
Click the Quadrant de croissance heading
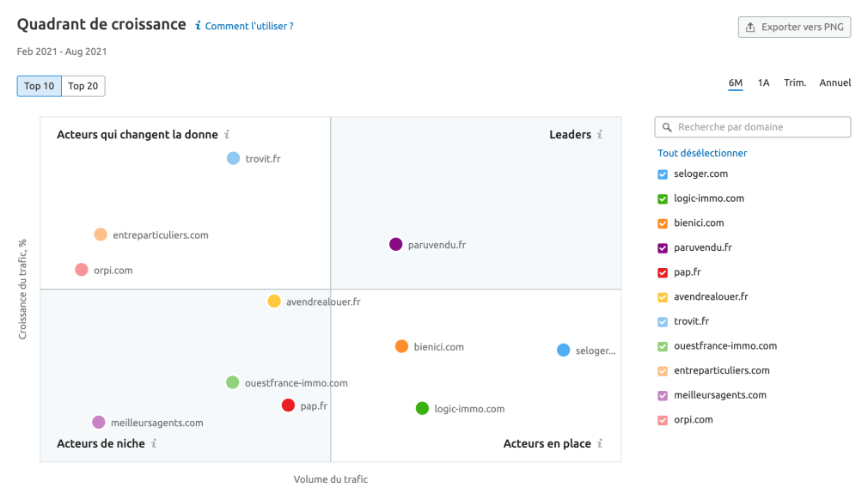point(101,24)
